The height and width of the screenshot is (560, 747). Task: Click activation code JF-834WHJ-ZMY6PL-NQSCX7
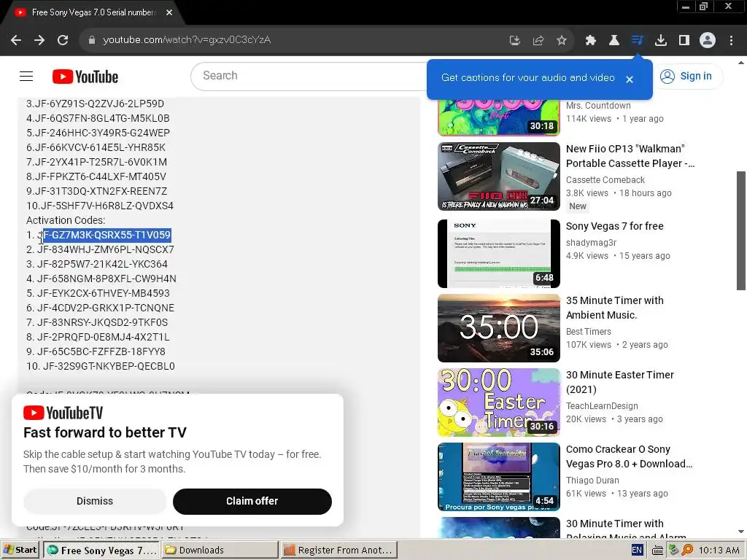[x=106, y=249]
